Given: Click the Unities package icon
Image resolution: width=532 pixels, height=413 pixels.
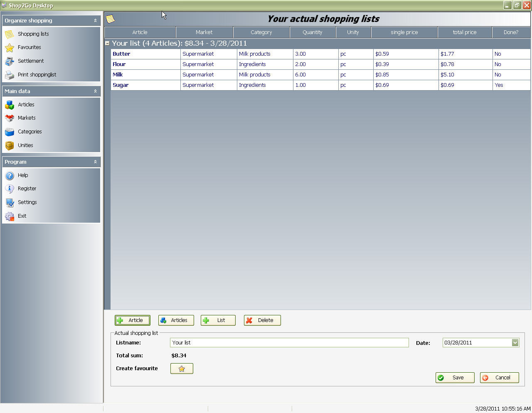Looking at the screenshot, I should [10, 146].
